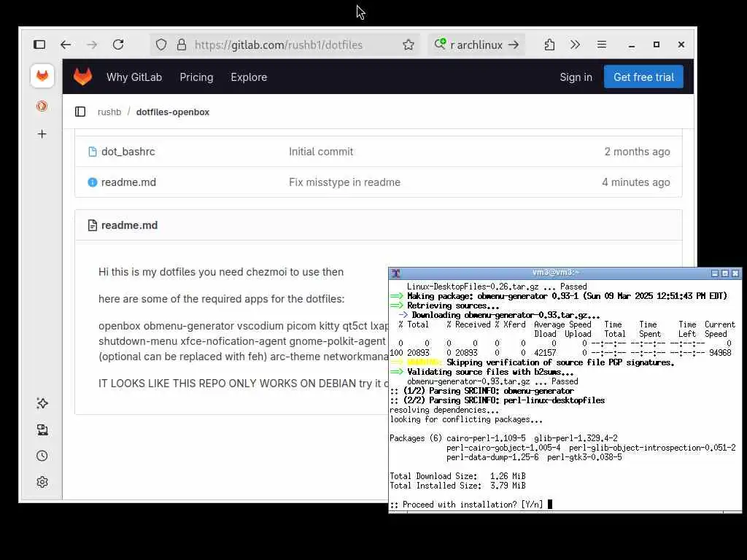The height and width of the screenshot is (560, 747).
Task: Click the vm3@vm3 terminal title bar
Action: tap(555, 273)
